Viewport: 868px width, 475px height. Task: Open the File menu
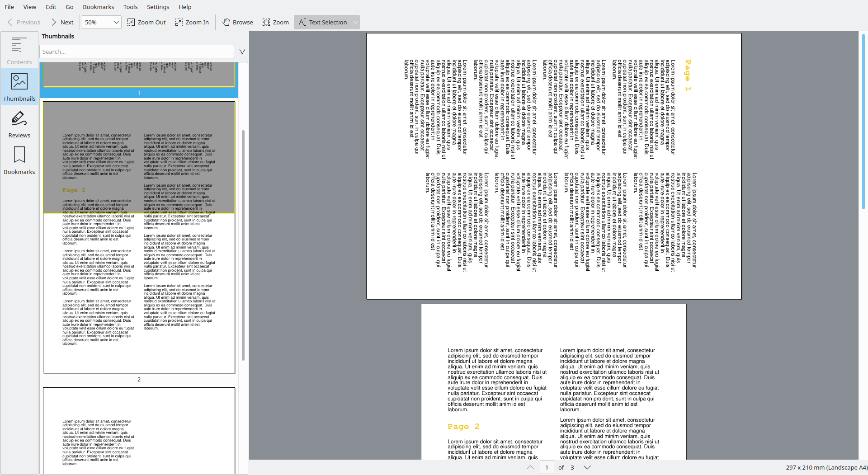(x=9, y=7)
